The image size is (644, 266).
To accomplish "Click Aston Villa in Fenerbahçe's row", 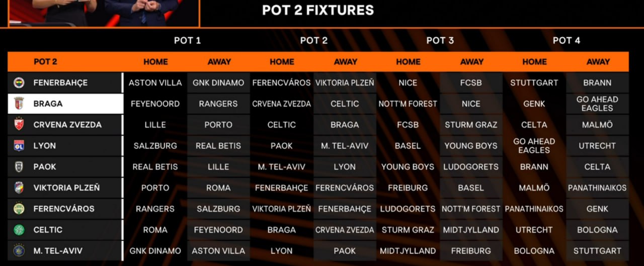I will point(155,83).
